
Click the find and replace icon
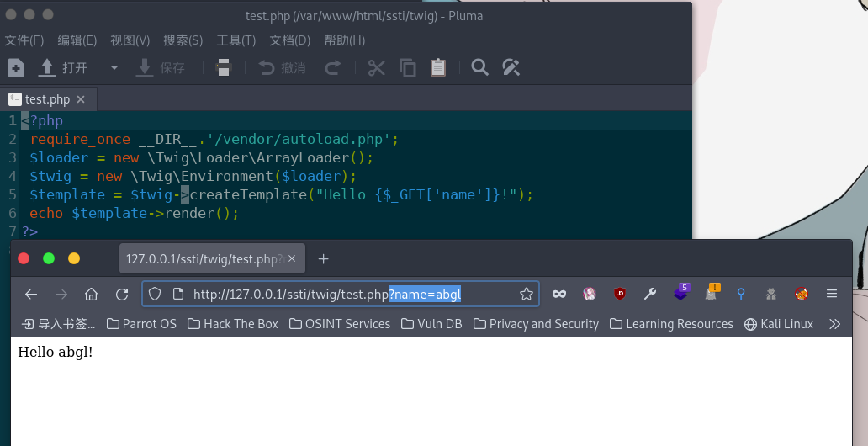pos(511,68)
